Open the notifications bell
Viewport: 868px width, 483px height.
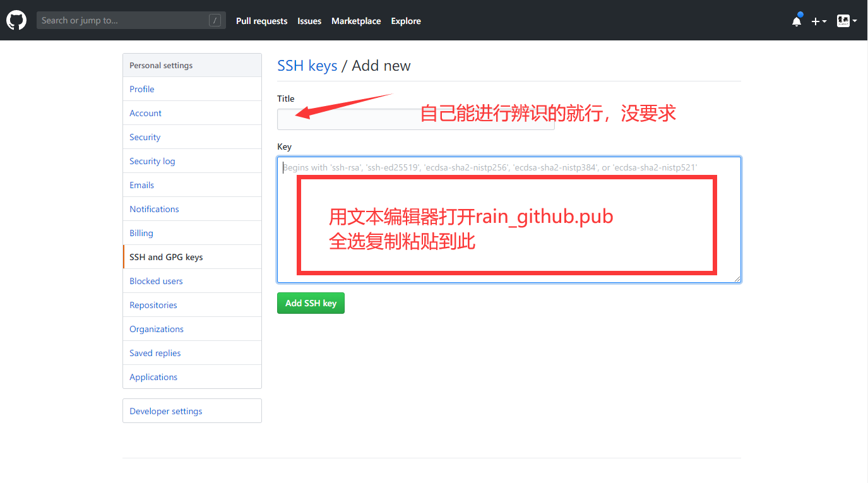click(796, 20)
